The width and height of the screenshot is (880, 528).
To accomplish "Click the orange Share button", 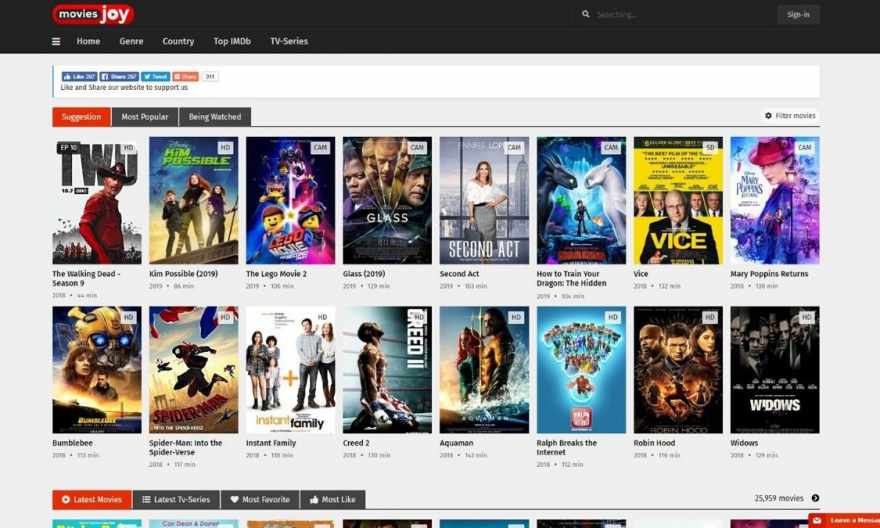I will [x=185, y=77].
